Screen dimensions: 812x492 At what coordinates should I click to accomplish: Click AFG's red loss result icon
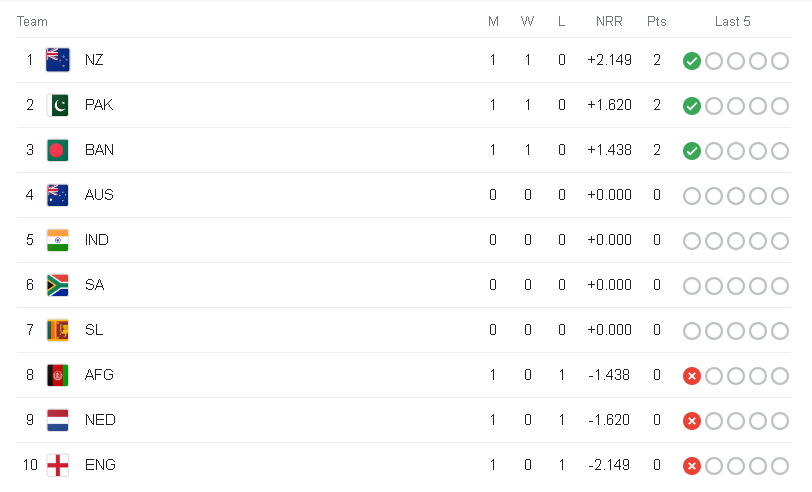(x=691, y=376)
